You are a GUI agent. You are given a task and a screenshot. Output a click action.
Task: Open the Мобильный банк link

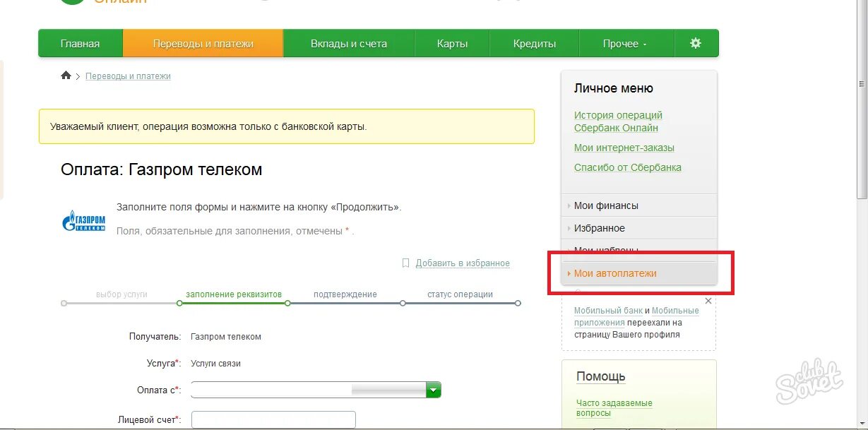coord(608,311)
